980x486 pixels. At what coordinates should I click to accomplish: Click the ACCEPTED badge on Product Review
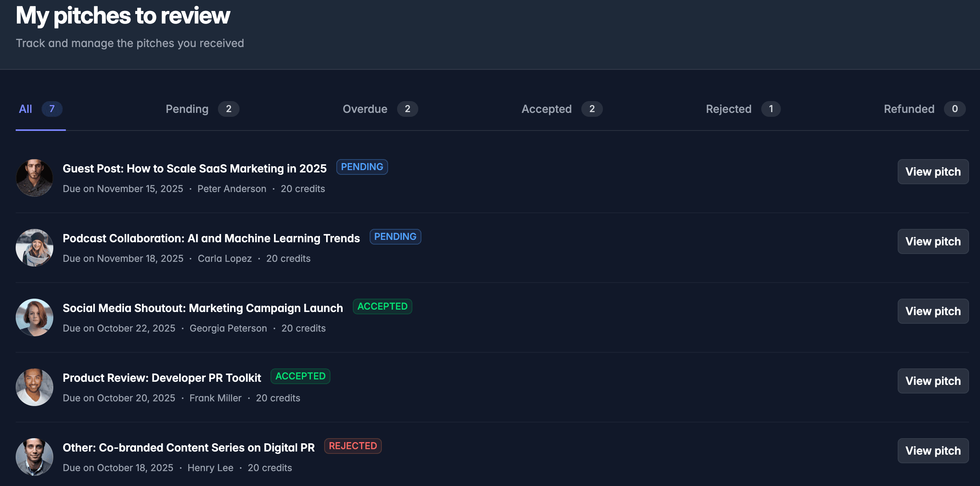tap(300, 376)
